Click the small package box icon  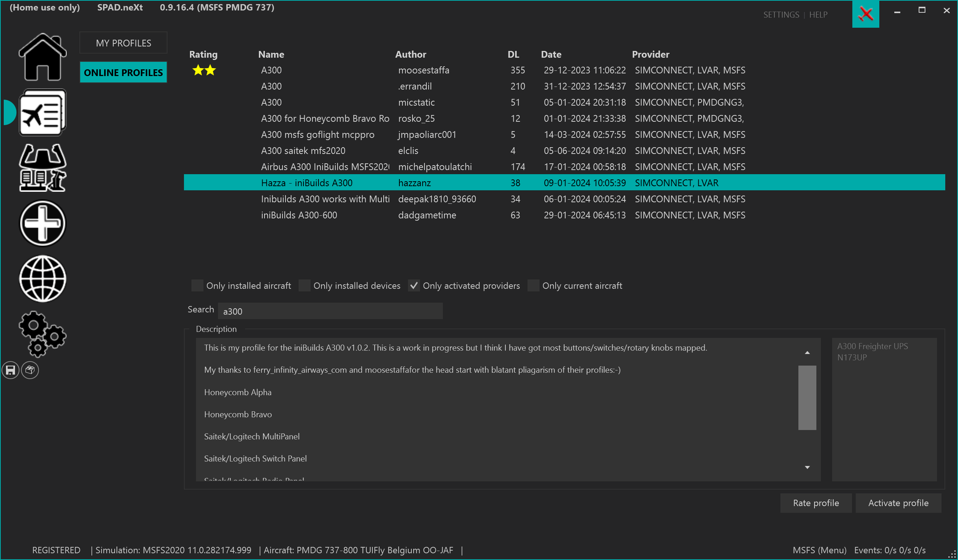30,370
